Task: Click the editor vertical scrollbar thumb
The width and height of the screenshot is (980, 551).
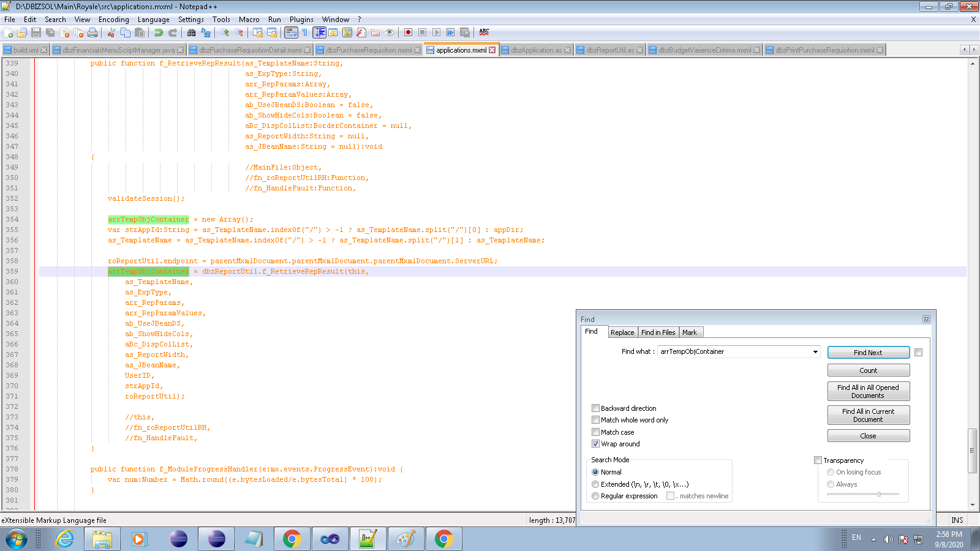Action: click(972, 451)
